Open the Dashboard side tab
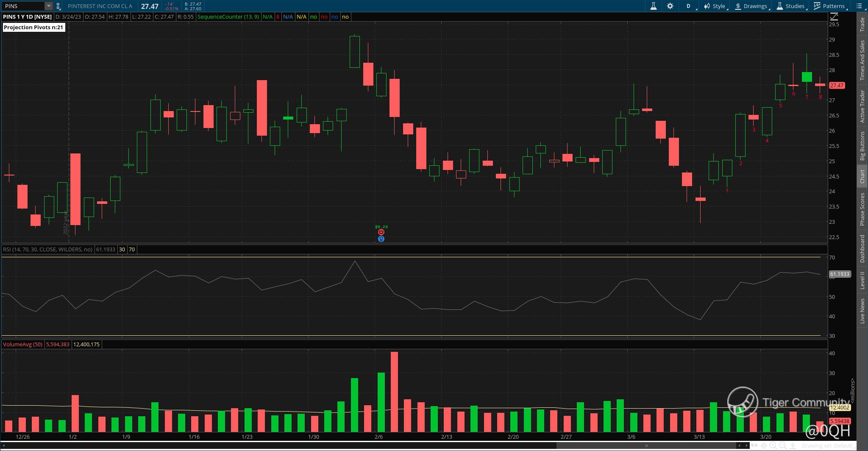868x451 pixels. (x=862, y=248)
